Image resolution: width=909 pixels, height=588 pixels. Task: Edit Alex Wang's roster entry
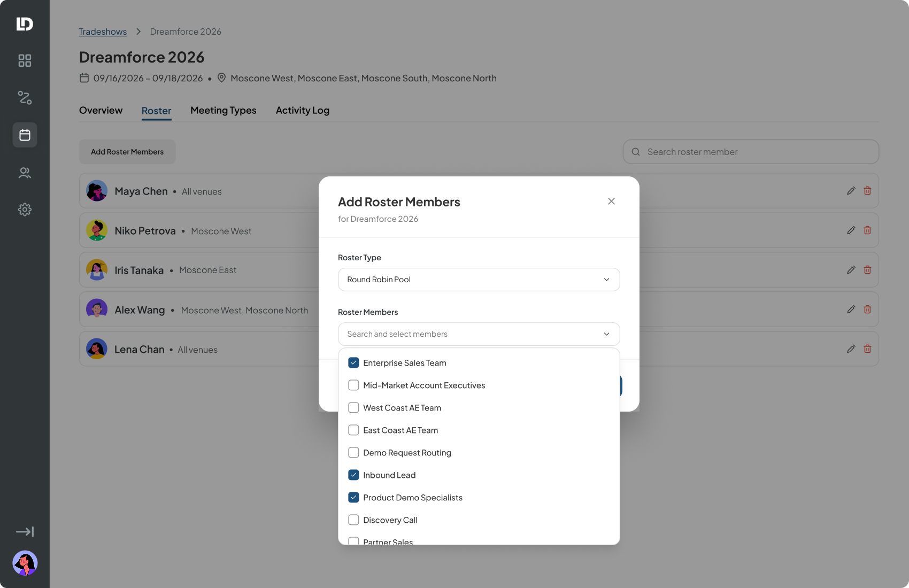[851, 310]
